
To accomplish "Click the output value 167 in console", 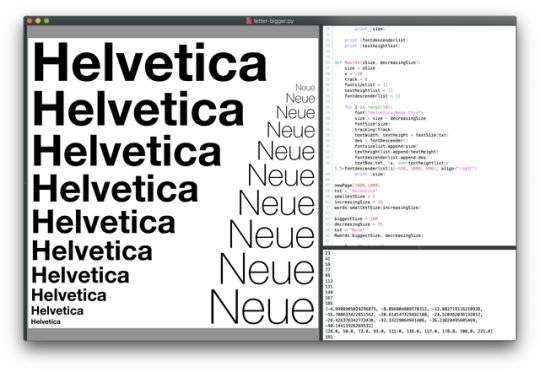I will click(329, 298).
